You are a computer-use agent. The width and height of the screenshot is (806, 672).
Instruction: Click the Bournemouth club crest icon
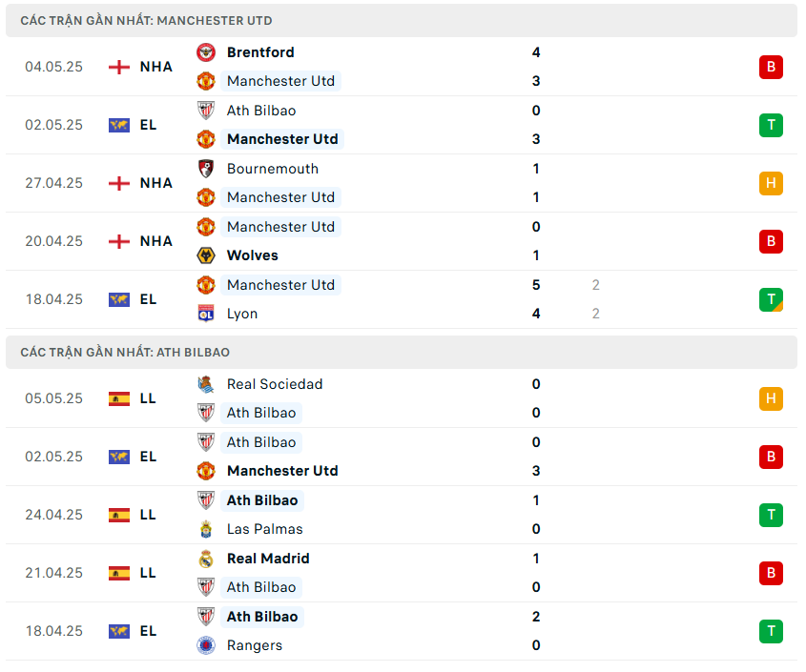[206, 169]
